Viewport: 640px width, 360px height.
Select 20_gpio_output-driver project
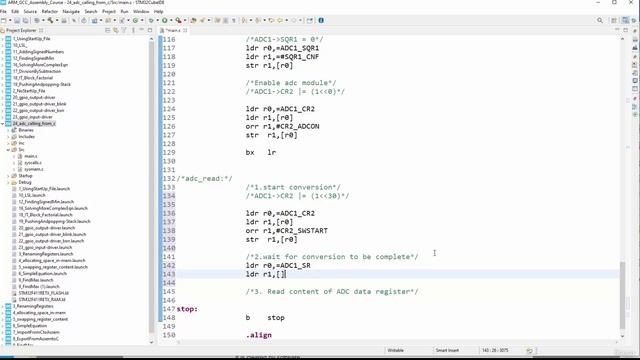[34, 98]
